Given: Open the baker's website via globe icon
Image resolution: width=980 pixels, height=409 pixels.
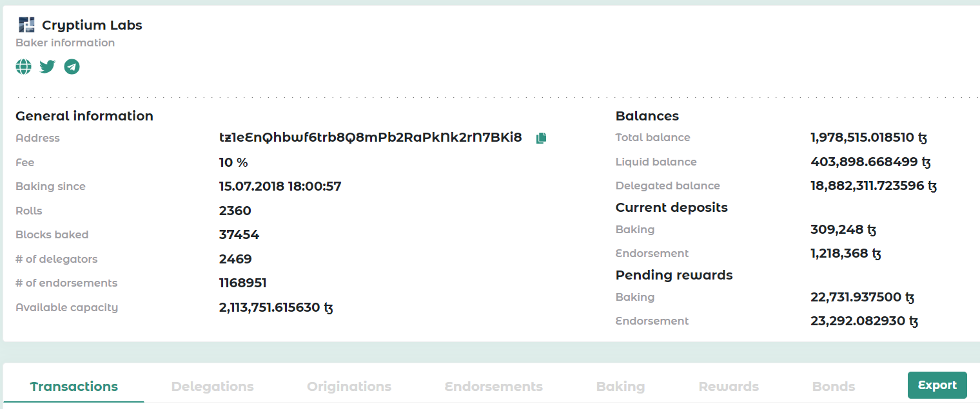Looking at the screenshot, I should [x=23, y=66].
